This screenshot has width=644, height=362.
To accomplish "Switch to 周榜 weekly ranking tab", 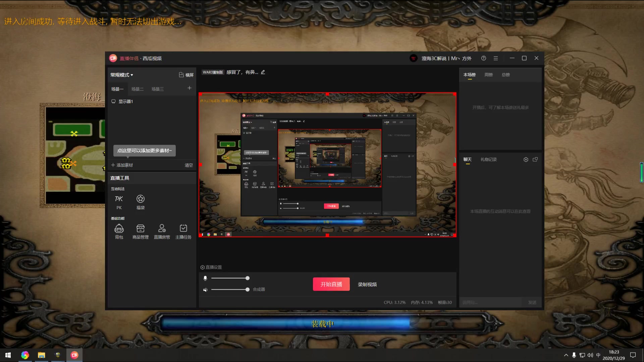I will click(x=488, y=75).
